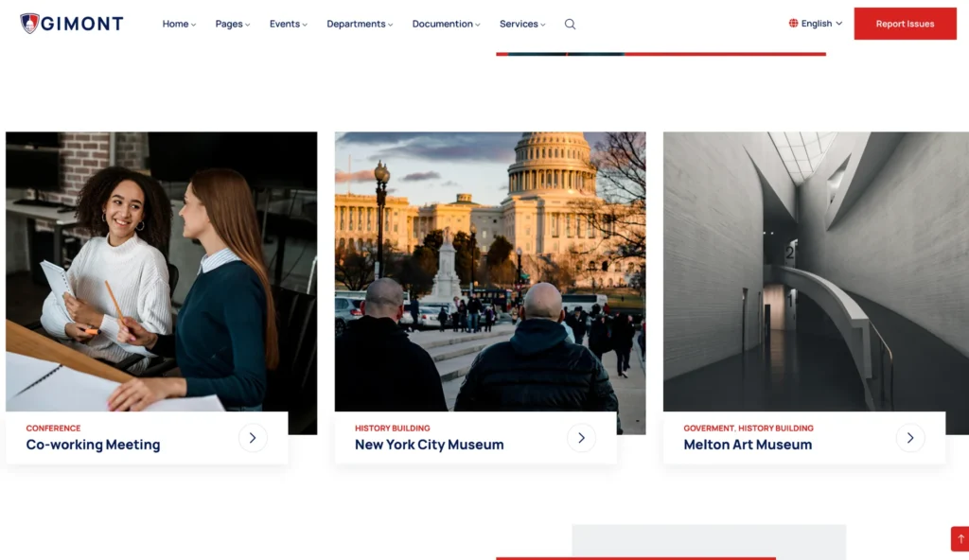969x560 pixels.
Task: Click arrow button on Co-working Meeting card
Action: 253,438
